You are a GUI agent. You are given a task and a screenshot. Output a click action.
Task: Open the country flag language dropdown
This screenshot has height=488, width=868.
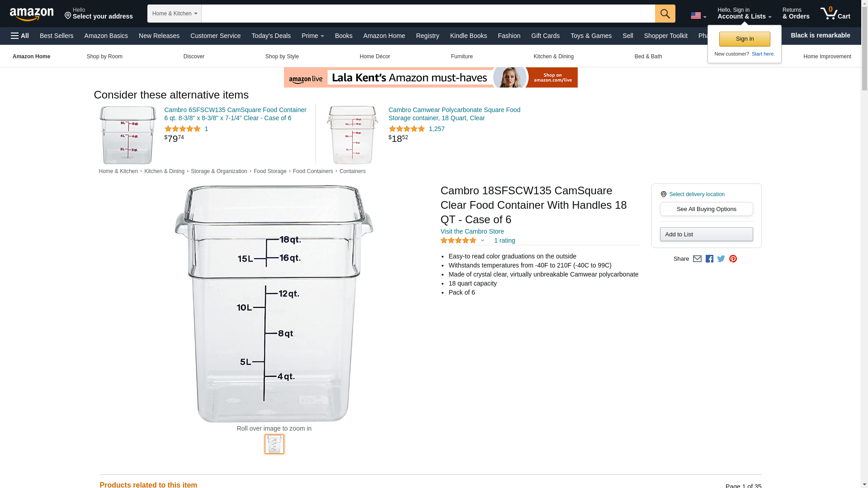(698, 15)
